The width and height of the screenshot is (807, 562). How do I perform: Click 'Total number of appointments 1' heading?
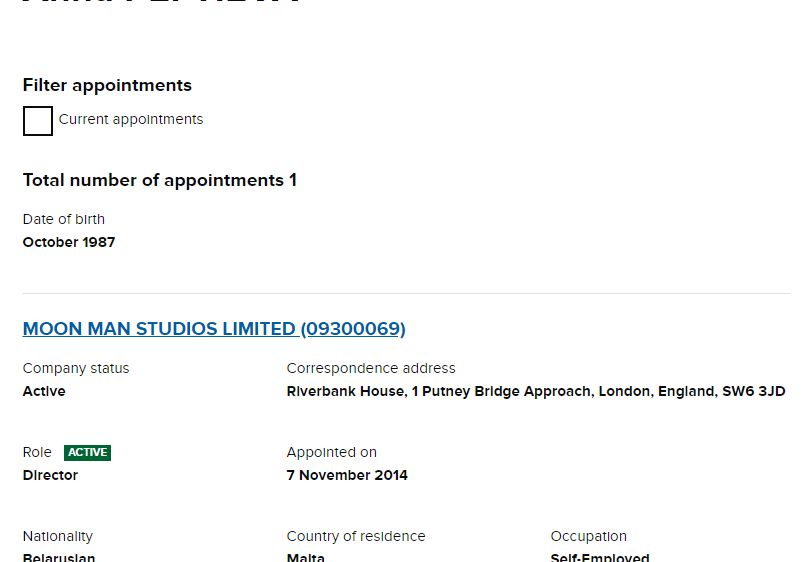pyautogui.click(x=160, y=181)
